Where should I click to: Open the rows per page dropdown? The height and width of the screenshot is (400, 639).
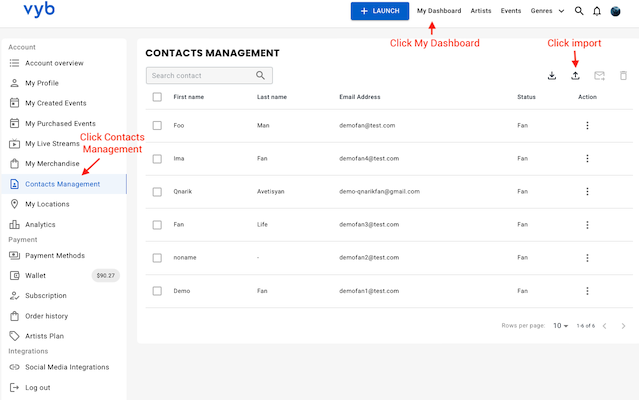click(x=560, y=325)
